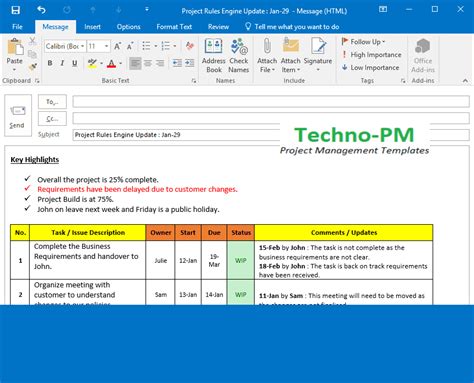Click the red 'Requirements have been delayed' line
This screenshot has width=474, height=383.
tap(137, 189)
